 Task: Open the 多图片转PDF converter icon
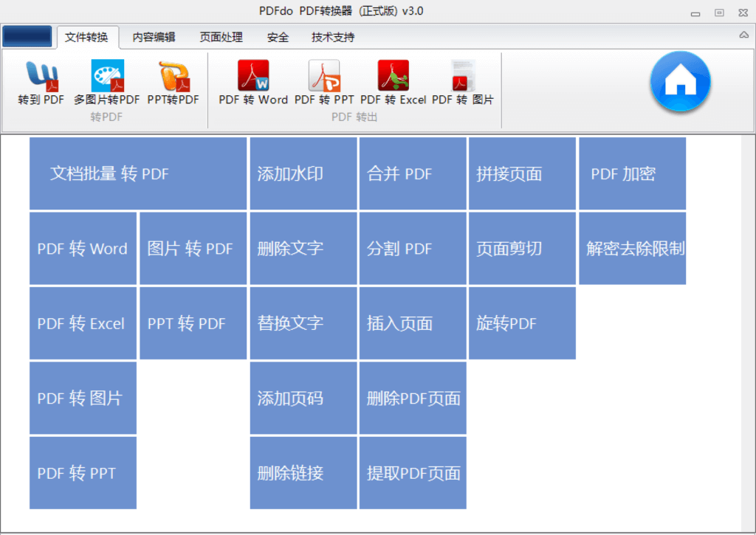108,81
